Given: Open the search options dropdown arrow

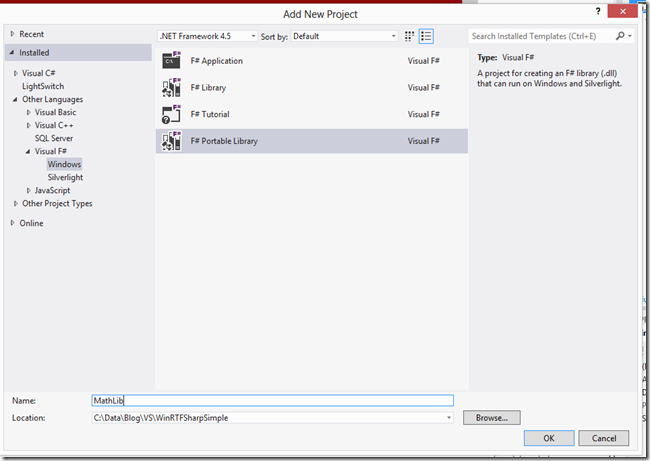Looking at the screenshot, I should click(x=630, y=36).
